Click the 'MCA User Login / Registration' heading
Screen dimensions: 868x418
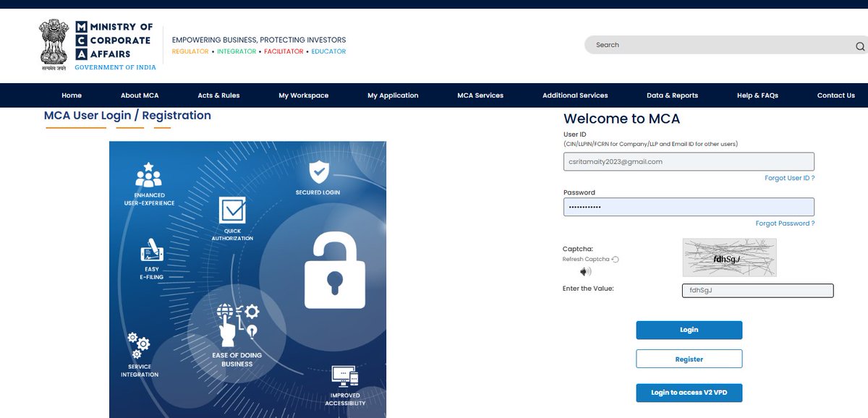(127, 116)
